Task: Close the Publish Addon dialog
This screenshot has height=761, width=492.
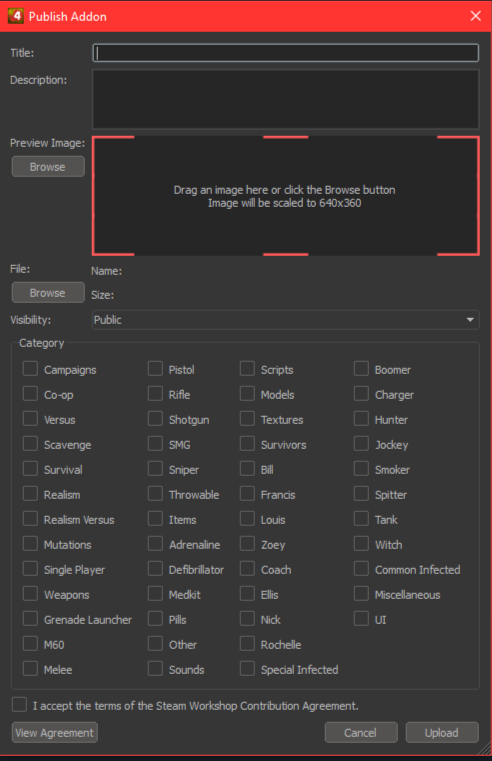Action: tap(476, 16)
